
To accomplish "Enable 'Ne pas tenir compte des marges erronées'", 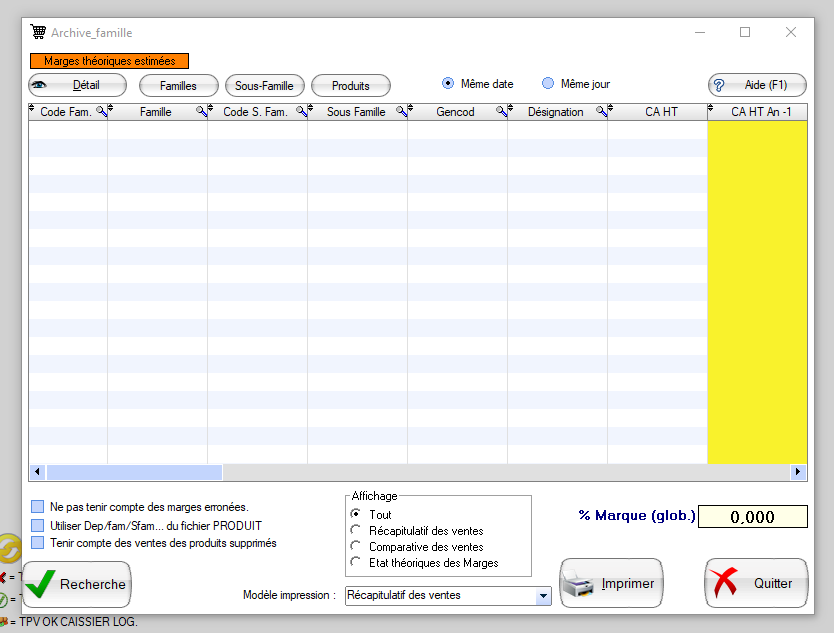I will pyautogui.click(x=38, y=507).
